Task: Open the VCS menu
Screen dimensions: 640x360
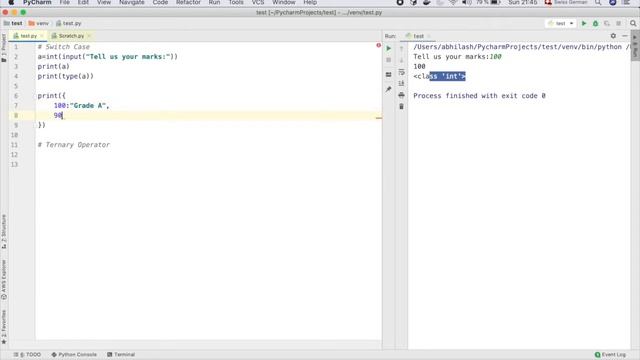Action: 258,2
